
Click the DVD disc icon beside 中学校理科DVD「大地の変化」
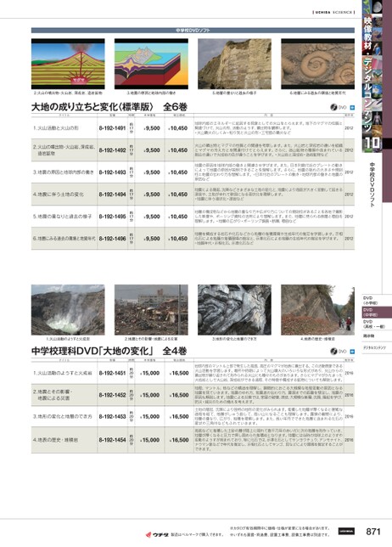point(333,352)
